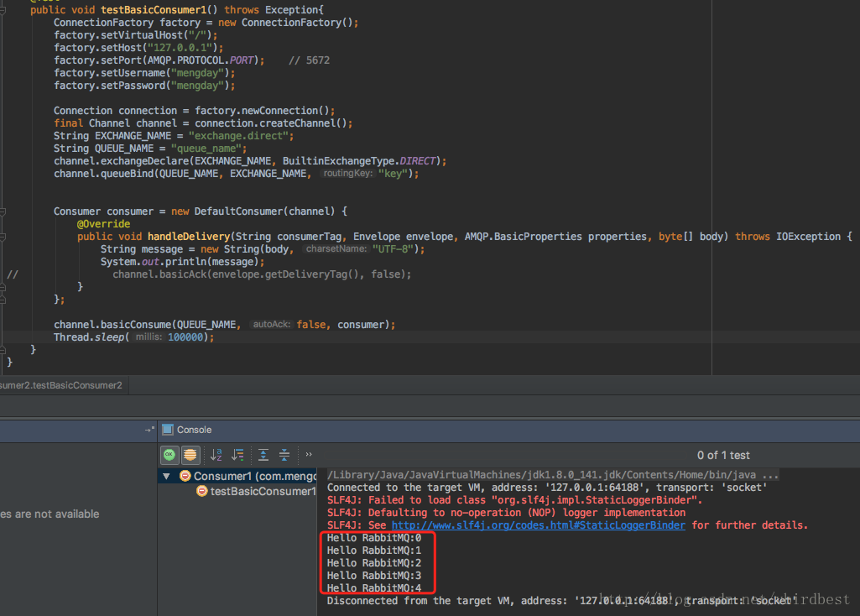Click the 'Hello RabbitMQ:0' console line
The width and height of the screenshot is (860, 616).
[374, 538]
